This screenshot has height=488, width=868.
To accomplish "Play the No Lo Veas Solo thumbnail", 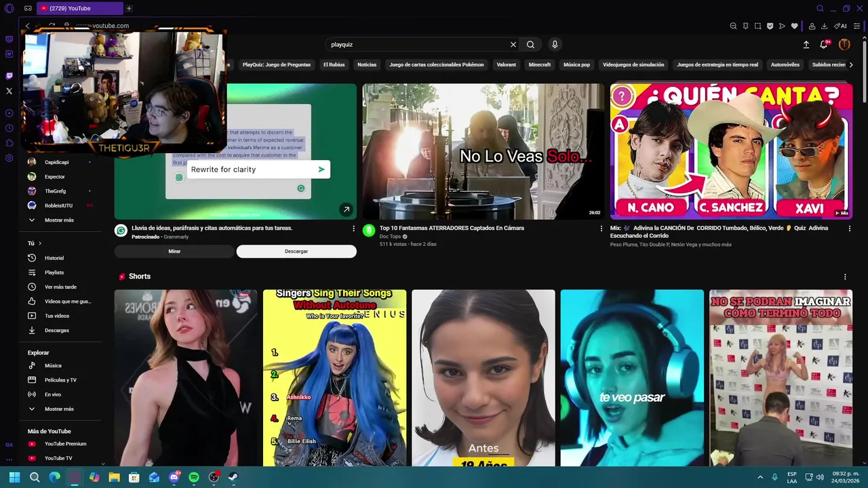I will pos(483,151).
